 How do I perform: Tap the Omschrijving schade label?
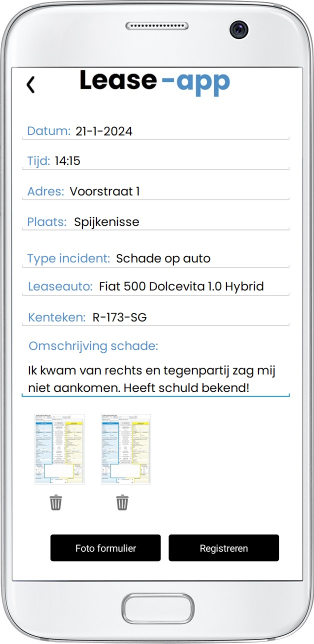tap(93, 346)
